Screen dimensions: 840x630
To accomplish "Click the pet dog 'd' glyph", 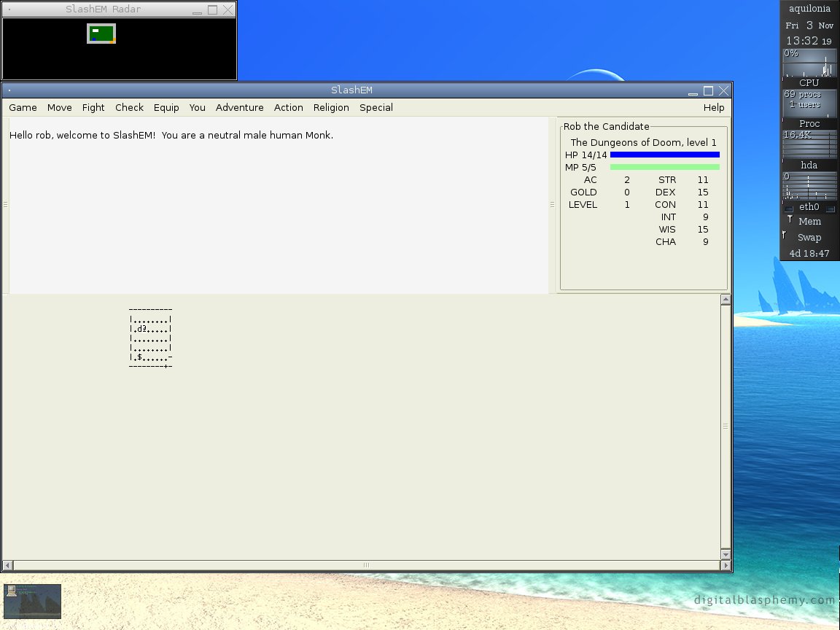I will point(139,329).
